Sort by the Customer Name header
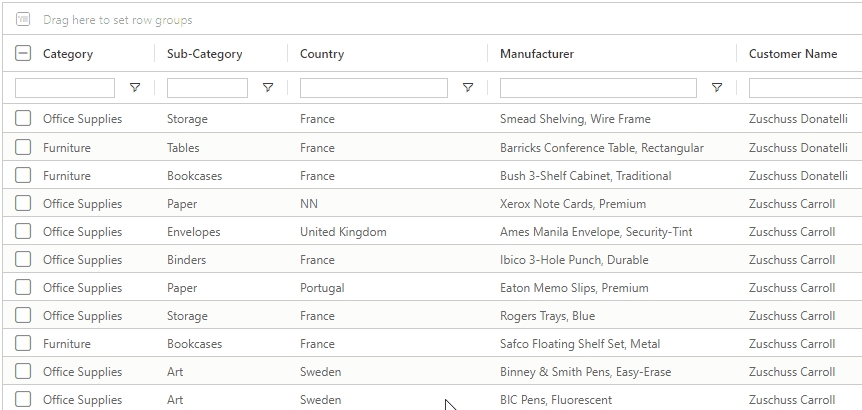 tap(793, 54)
